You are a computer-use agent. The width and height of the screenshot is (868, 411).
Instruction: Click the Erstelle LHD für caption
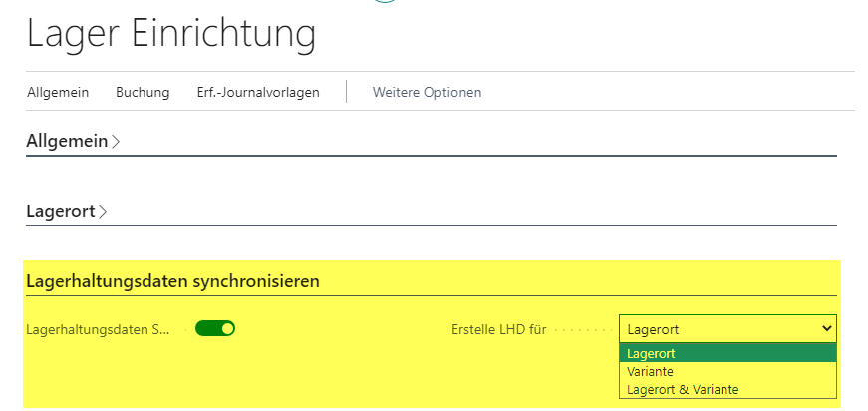pyautogui.click(x=498, y=329)
